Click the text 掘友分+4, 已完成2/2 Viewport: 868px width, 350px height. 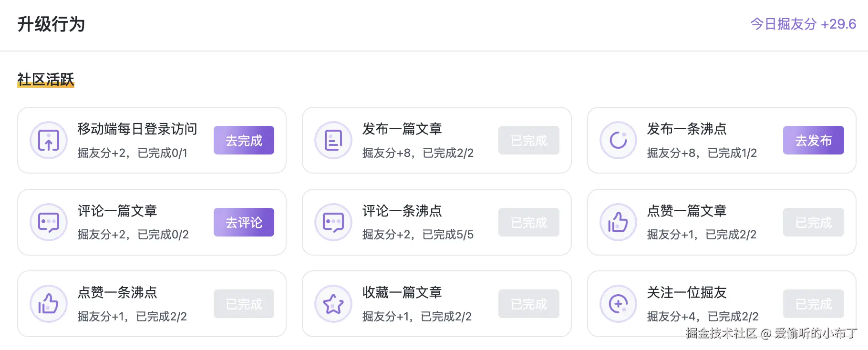703,316
